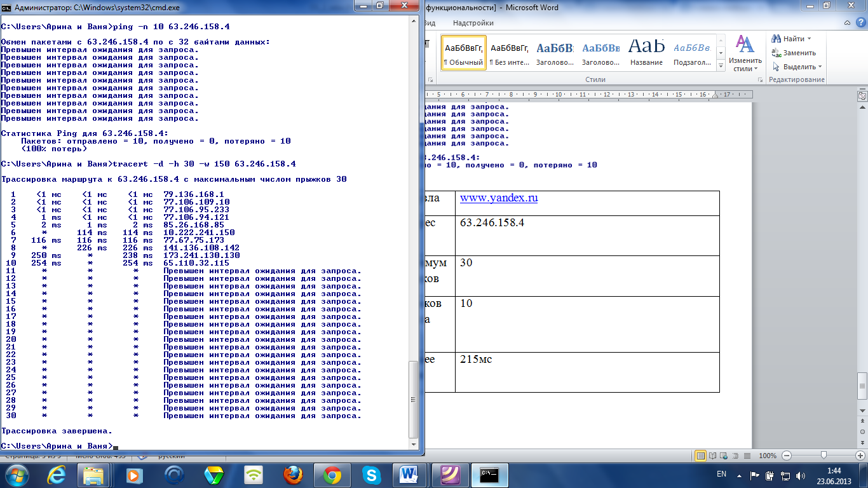
Task: Go to previous page via Word scrollbar arrows
Action: (862, 420)
